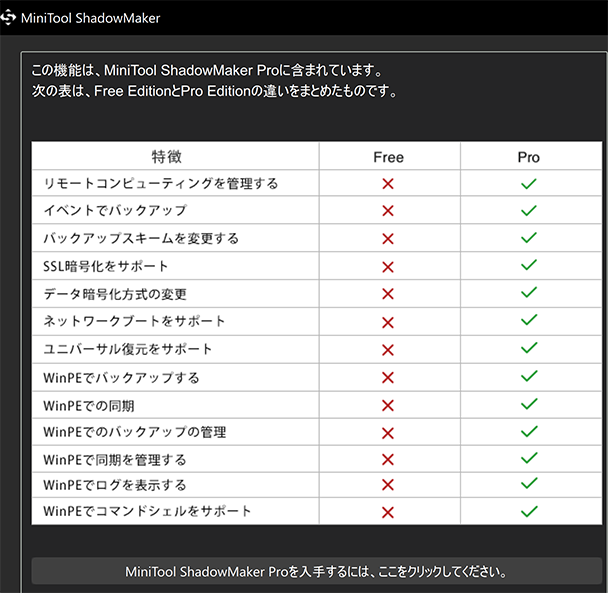Click red X for SSL暗号化 row
The height and width of the screenshot is (593, 608).
click(388, 267)
